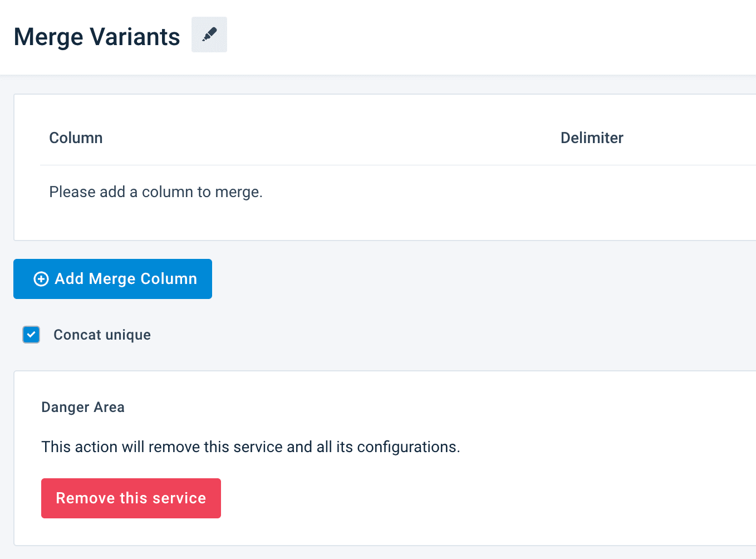
Task: Click the Concat unique label text
Action: [102, 335]
